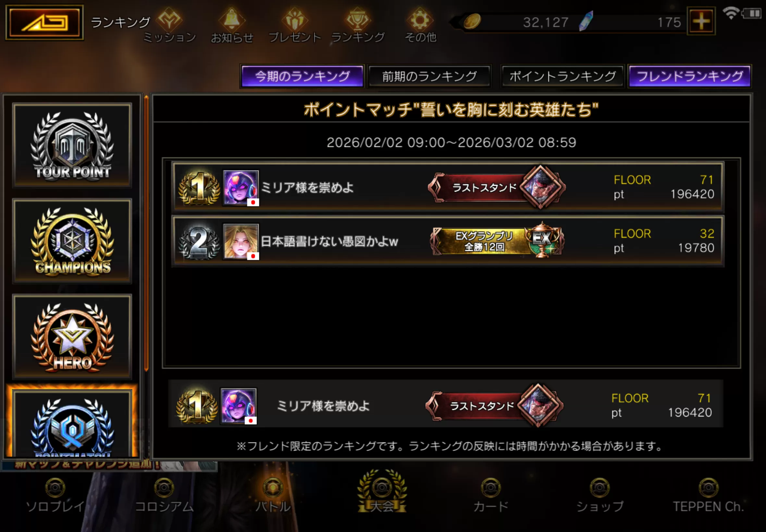Go to the 大会 tournament menu
This screenshot has height=532, width=766.
point(382,492)
